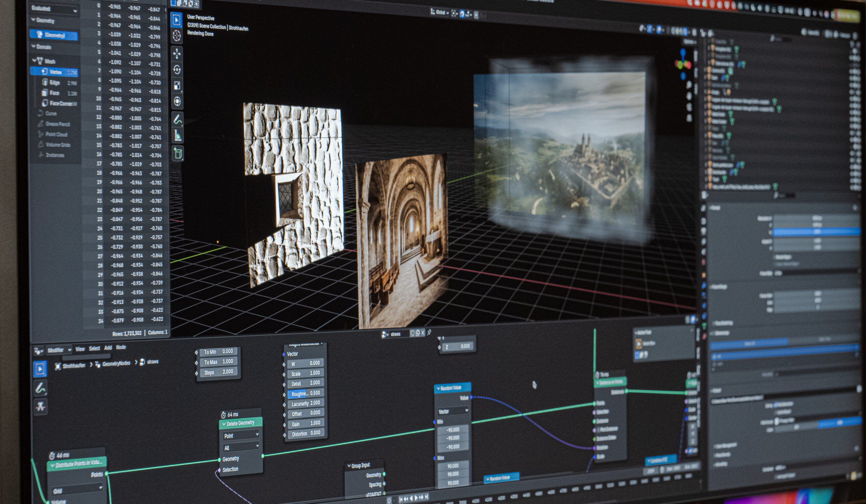Activate the Move tool
This screenshot has width=866, height=504.
click(177, 53)
